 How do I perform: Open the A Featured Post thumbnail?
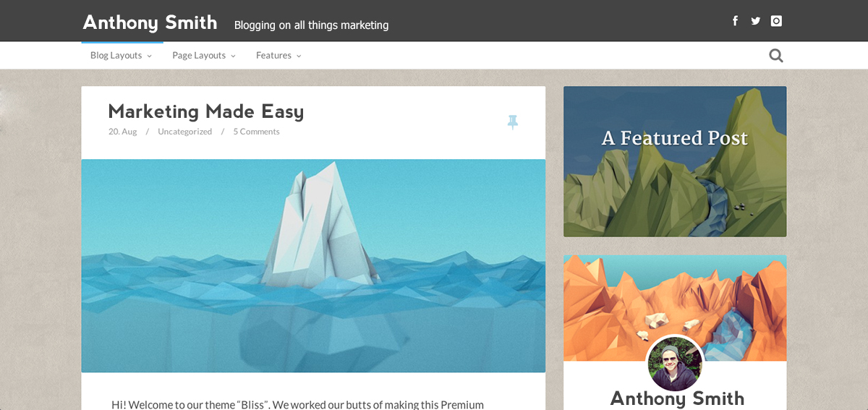point(675,161)
